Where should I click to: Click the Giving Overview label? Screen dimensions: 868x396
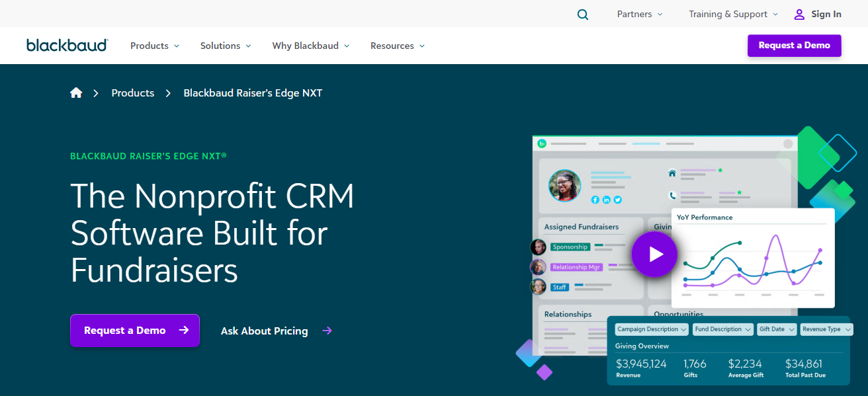tap(642, 346)
